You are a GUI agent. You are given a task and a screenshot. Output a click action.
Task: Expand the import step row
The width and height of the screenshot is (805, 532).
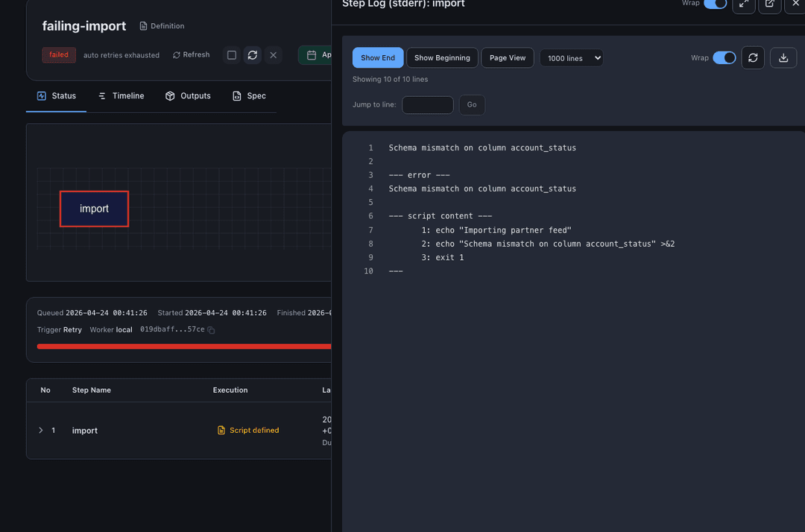coord(40,431)
